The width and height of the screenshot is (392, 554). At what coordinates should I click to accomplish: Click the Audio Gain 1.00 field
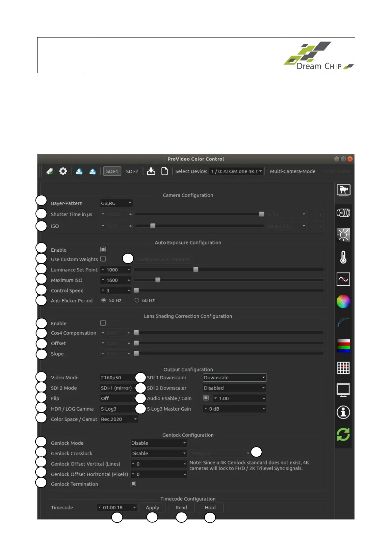(x=239, y=398)
